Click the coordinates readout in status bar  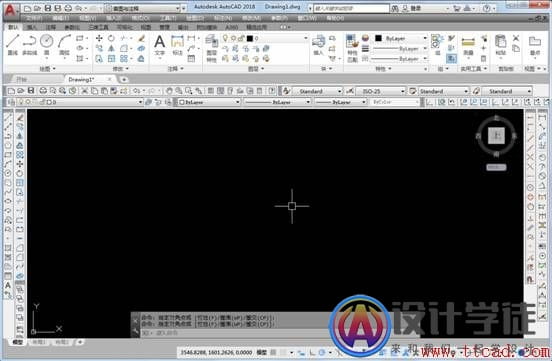[x=217, y=352]
